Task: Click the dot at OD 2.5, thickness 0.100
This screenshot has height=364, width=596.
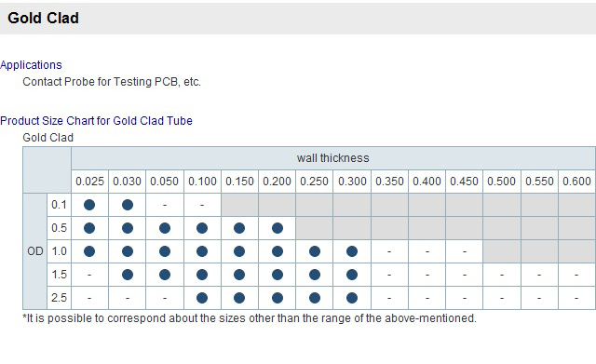Action: pyautogui.click(x=202, y=298)
